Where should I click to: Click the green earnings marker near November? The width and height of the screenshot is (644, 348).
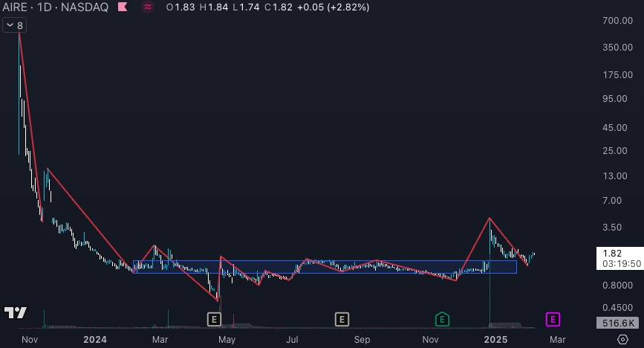click(442, 319)
